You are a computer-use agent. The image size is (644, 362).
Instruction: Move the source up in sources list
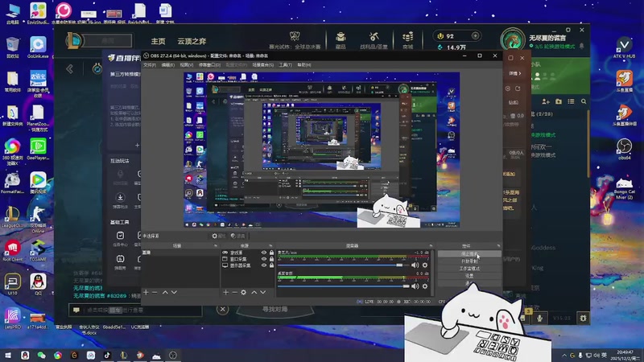point(254,292)
